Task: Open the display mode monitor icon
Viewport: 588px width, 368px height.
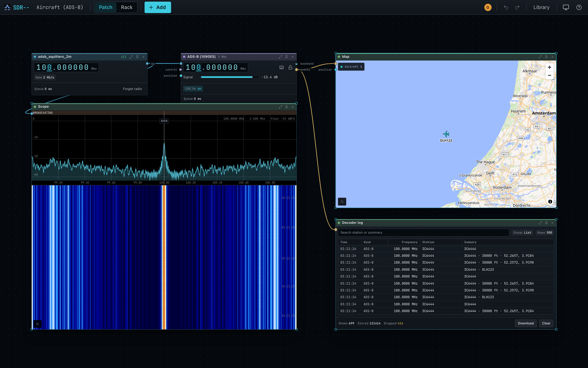Action: click(566, 7)
